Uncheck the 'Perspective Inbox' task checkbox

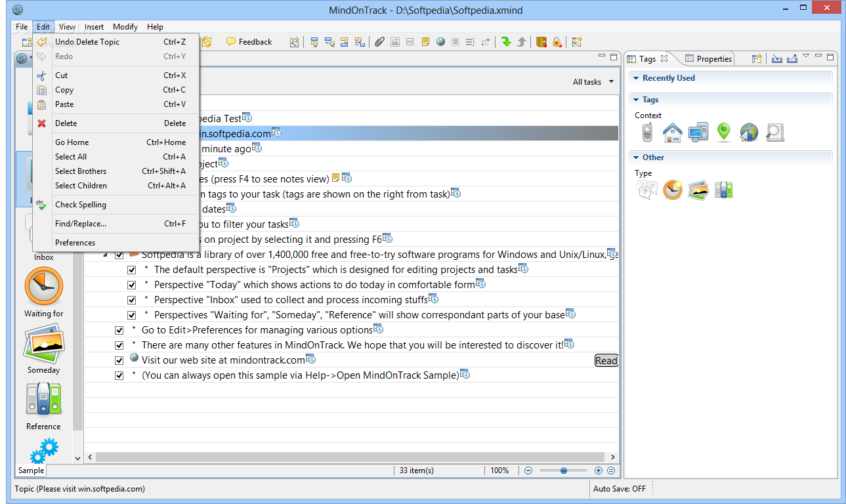coord(131,300)
